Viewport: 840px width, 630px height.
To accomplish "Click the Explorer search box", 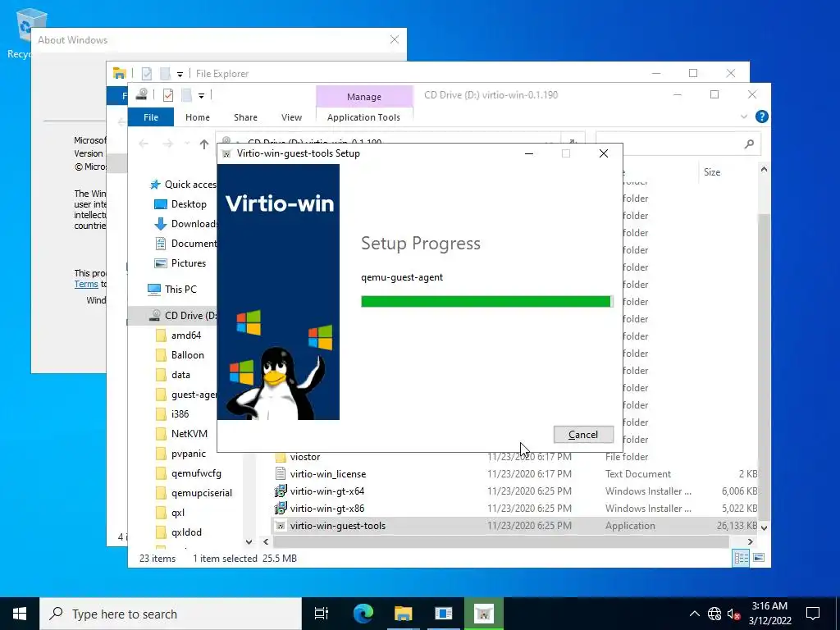I will pos(678,144).
